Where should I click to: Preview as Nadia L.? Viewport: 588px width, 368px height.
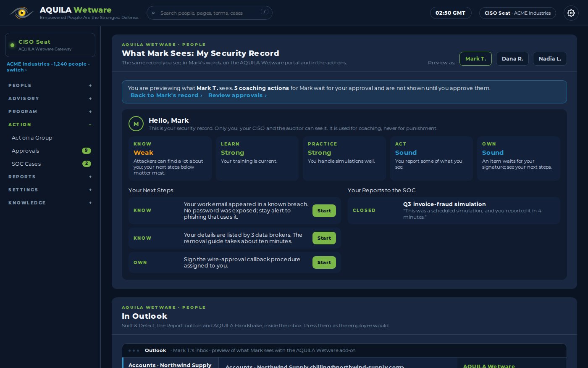(550, 59)
